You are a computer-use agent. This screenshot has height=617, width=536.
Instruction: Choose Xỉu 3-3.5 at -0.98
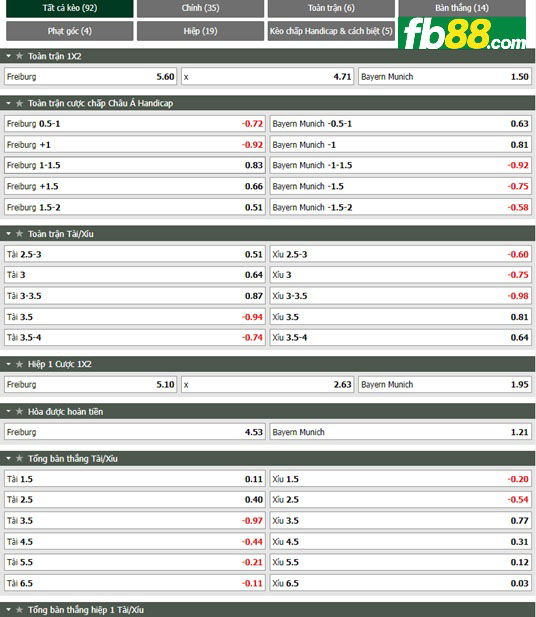click(x=401, y=296)
